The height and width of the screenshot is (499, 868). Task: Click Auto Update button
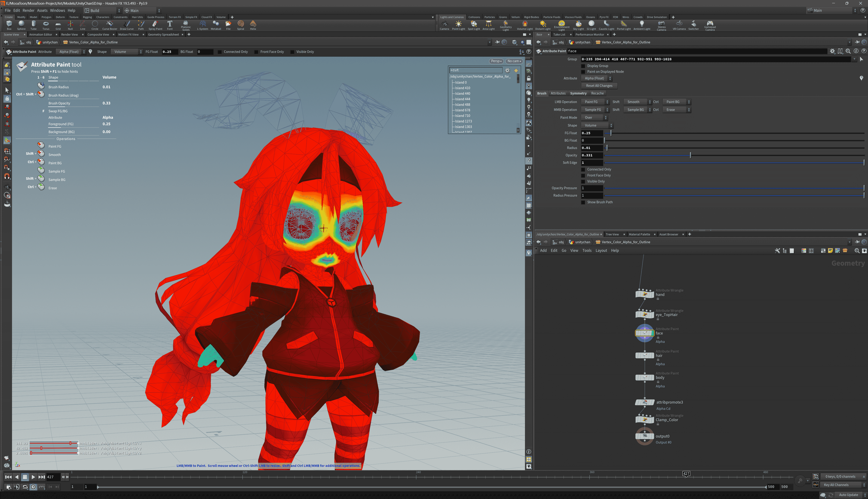[x=848, y=495]
